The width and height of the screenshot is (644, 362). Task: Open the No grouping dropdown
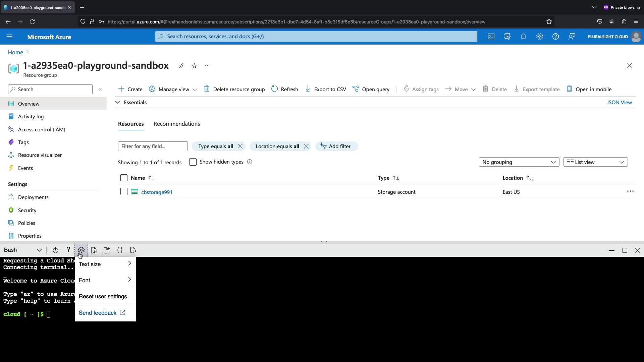(519, 162)
